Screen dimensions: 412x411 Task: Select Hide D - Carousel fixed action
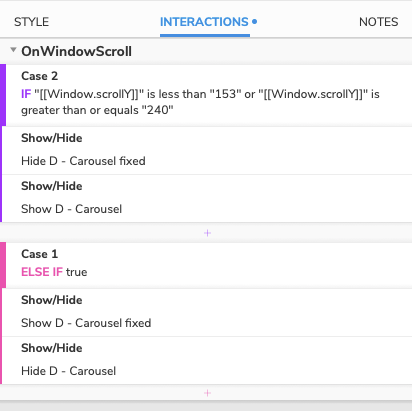point(83,161)
